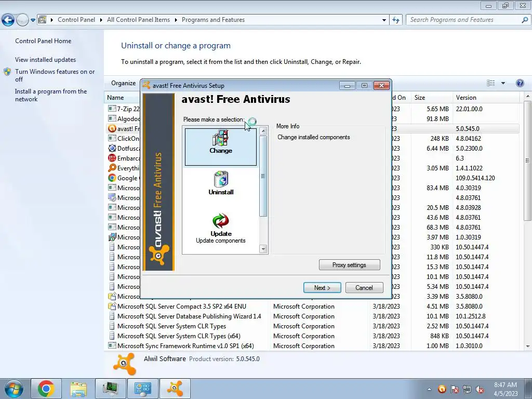Image resolution: width=532 pixels, height=399 pixels.
Task: Select the 7-Zip program row icon
Action: click(112, 109)
